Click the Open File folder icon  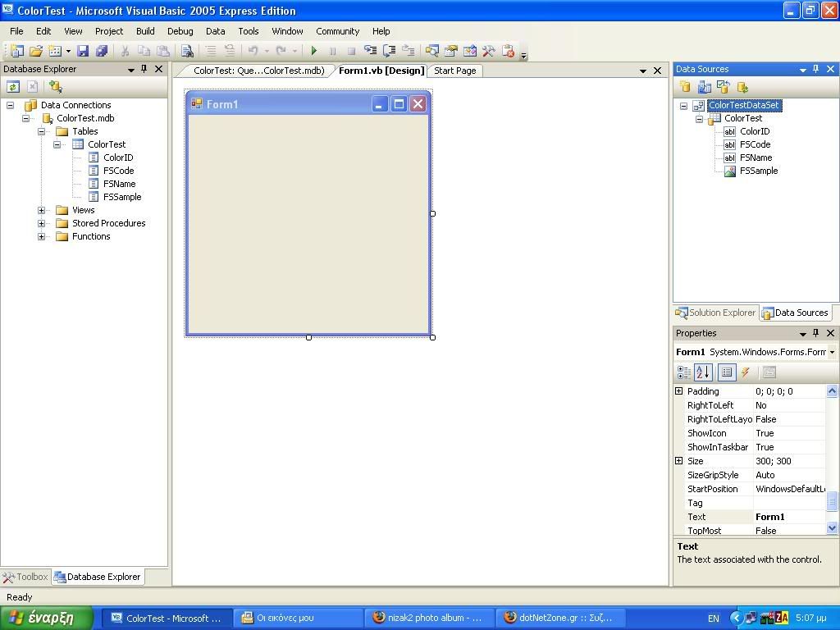click(x=36, y=51)
